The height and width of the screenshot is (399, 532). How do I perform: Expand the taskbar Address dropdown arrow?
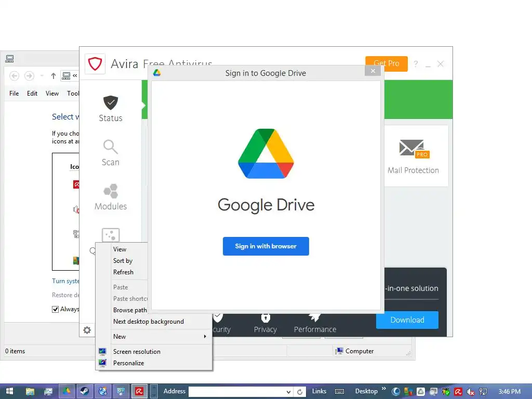coord(288,392)
